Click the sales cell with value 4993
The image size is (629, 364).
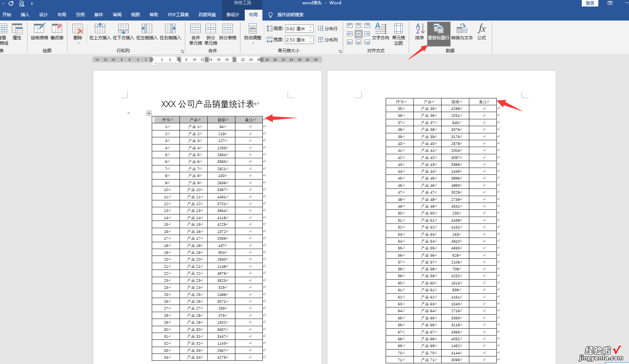click(455, 185)
